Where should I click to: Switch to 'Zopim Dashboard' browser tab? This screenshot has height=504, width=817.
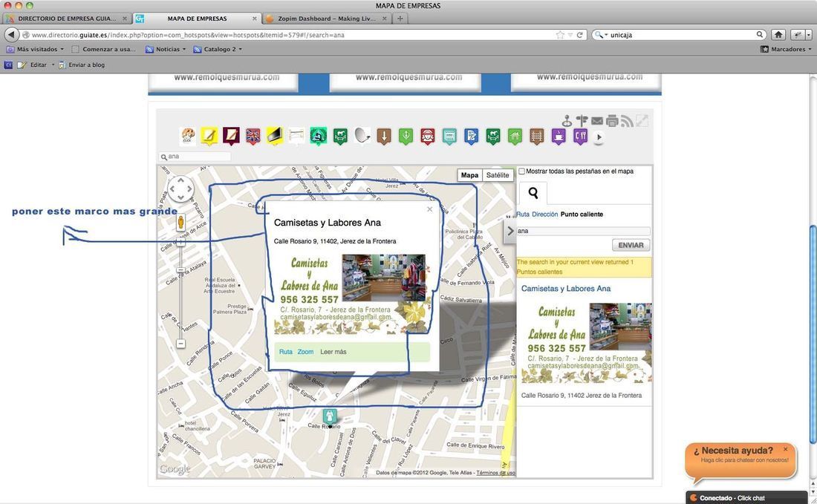(x=327, y=19)
